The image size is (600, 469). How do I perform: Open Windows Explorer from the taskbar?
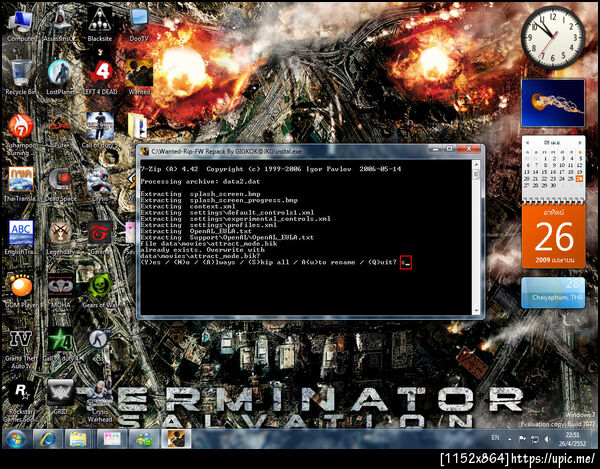tap(78, 438)
